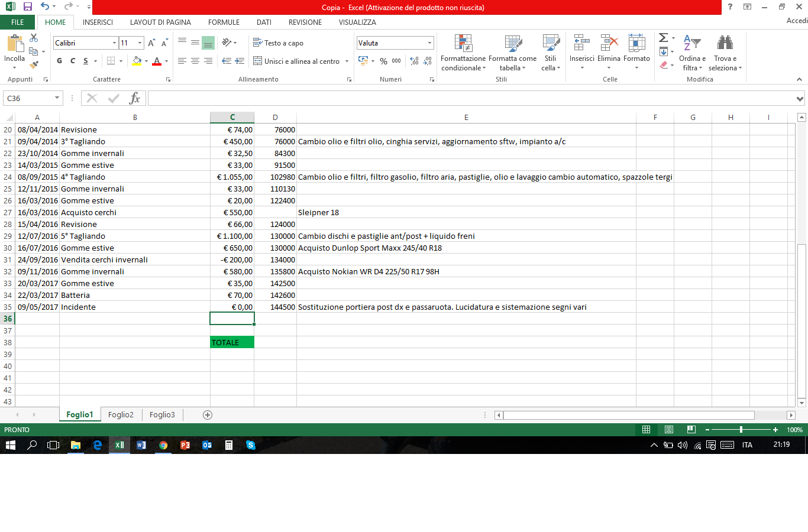Align text left in cell
Viewport: 808px width, 532px height.
(x=182, y=61)
